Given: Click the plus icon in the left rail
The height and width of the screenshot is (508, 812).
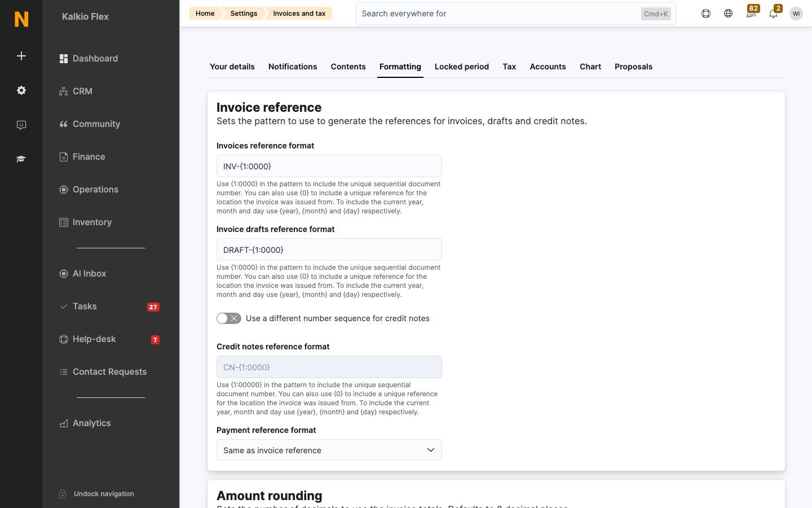Looking at the screenshot, I should 21,56.
